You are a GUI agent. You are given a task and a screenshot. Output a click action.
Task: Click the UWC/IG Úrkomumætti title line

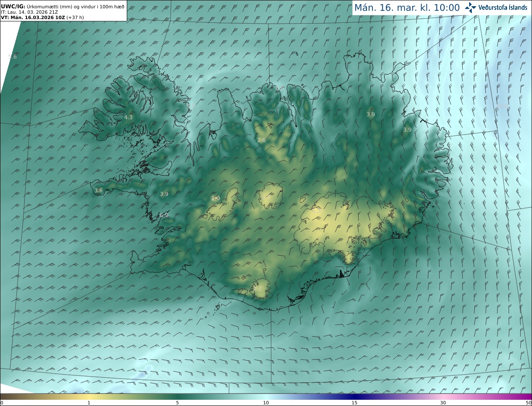pyautogui.click(x=62, y=6)
